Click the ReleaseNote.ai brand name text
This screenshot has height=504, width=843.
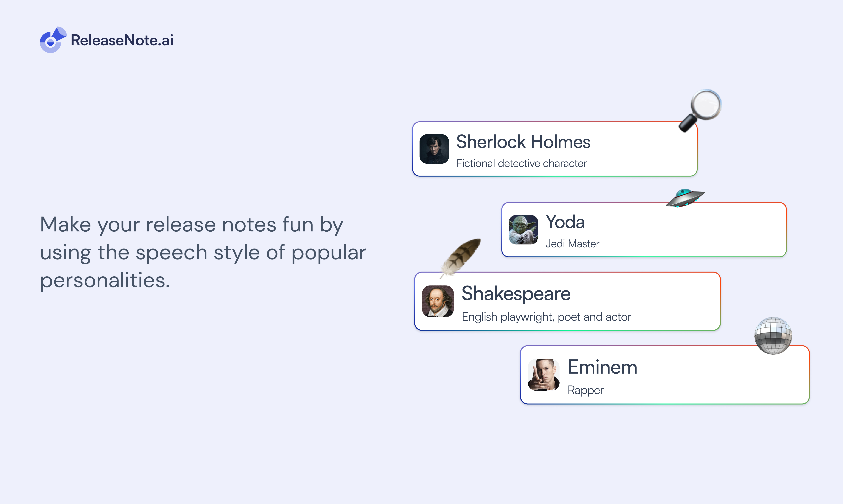pyautogui.click(x=122, y=40)
